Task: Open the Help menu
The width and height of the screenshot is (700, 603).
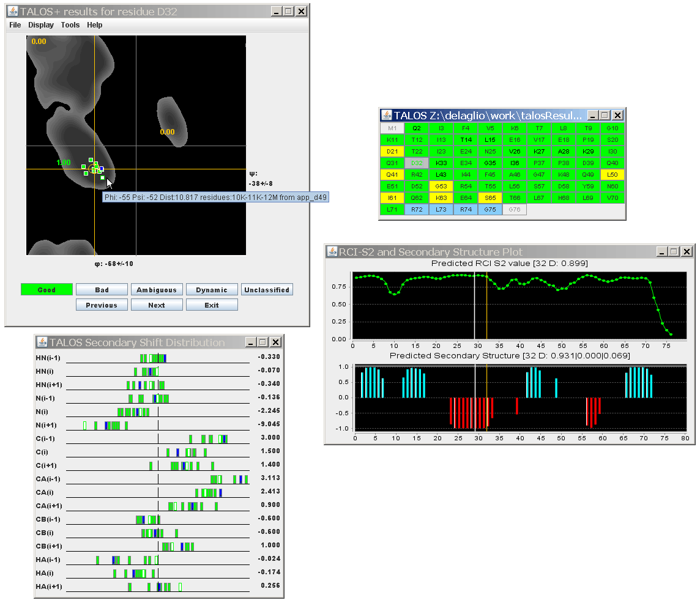Action: tap(95, 25)
